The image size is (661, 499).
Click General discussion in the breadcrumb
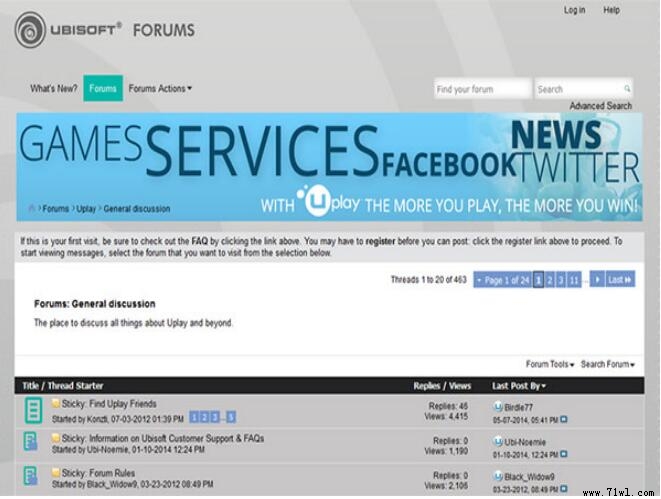(x=137, y=209)
